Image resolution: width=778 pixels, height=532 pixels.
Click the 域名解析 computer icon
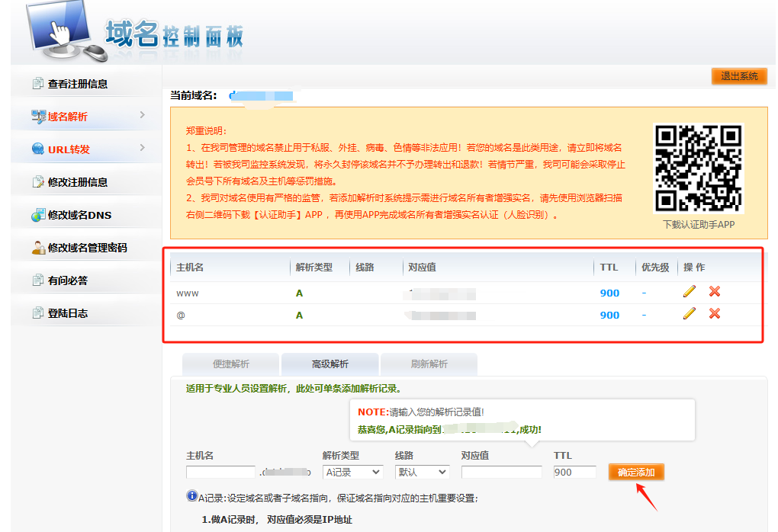pyautogui.click(x=38, y=117)
